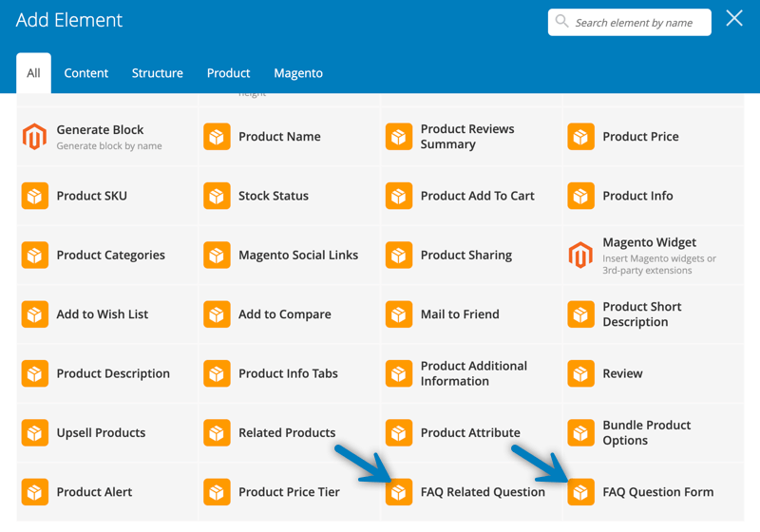
Task: Click the Add to Compare icon
Action: click(x=217, y=314)
